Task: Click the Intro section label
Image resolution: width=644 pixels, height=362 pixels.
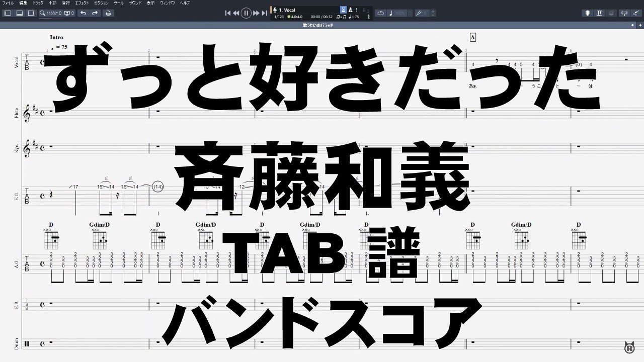Action: (57, 37)
